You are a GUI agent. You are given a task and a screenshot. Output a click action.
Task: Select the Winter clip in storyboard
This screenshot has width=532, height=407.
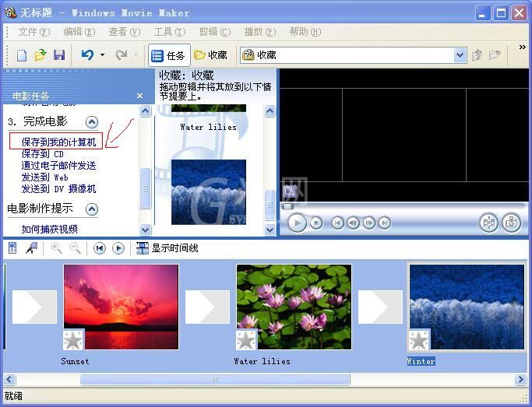tap(467, 307)
